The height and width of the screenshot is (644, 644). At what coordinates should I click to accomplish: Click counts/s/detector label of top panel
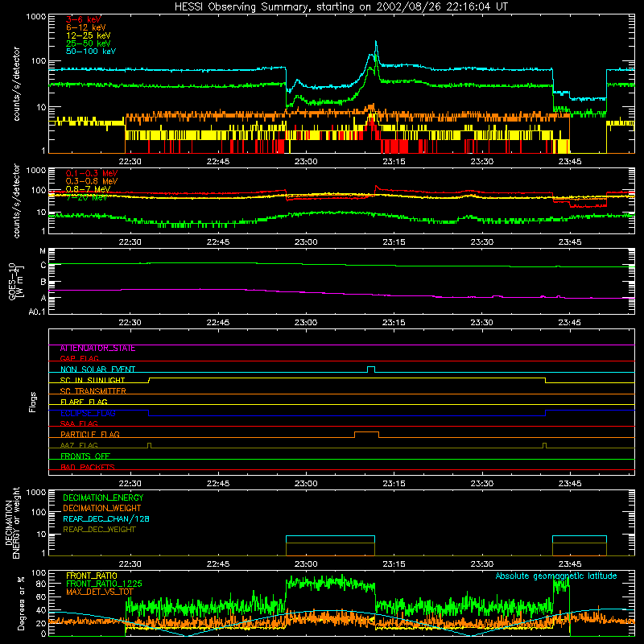pos(16,84)
